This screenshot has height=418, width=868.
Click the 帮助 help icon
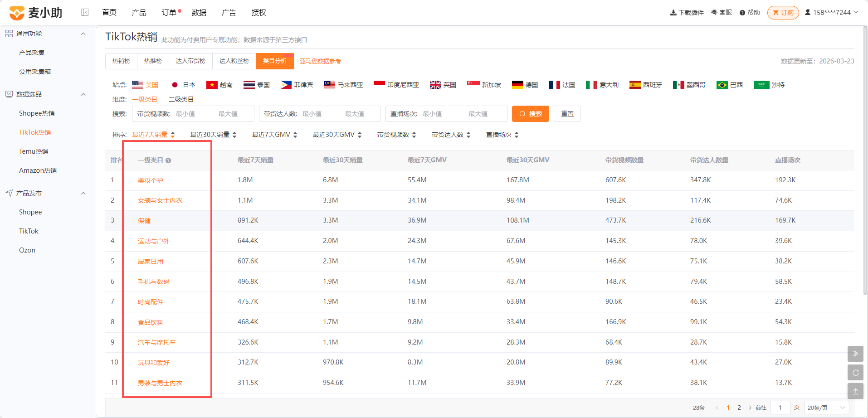742,13
